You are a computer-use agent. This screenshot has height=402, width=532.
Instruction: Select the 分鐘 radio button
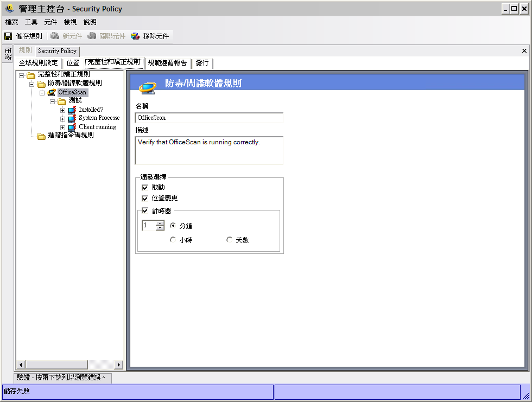click(x=173, y=225)
